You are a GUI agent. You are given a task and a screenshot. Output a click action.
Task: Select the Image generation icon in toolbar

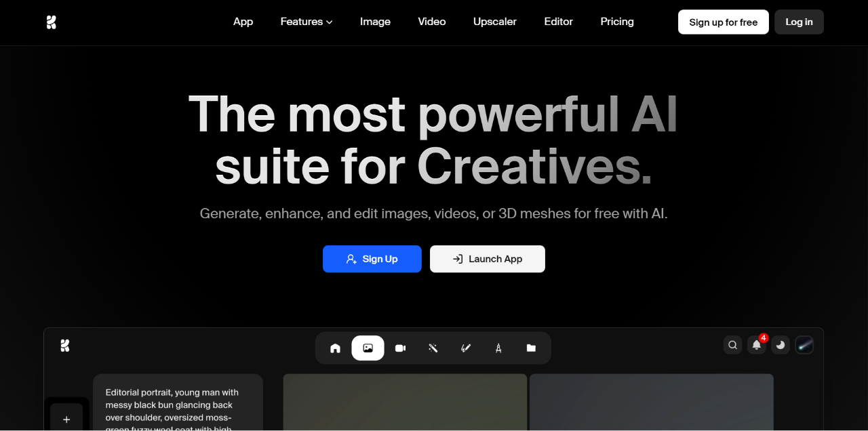[x=368, y=348]
